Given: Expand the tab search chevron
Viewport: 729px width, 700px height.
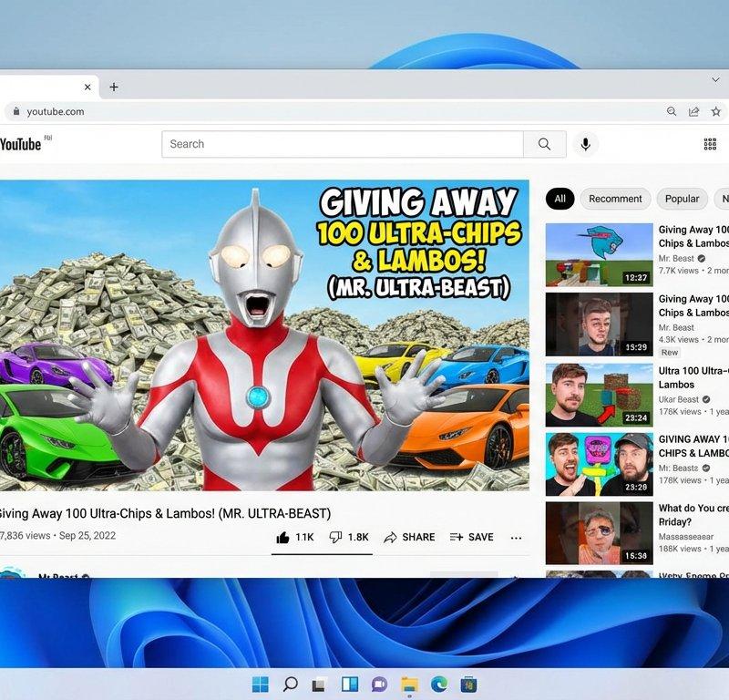Looking at the screenshot, I should tap(715, 80).
